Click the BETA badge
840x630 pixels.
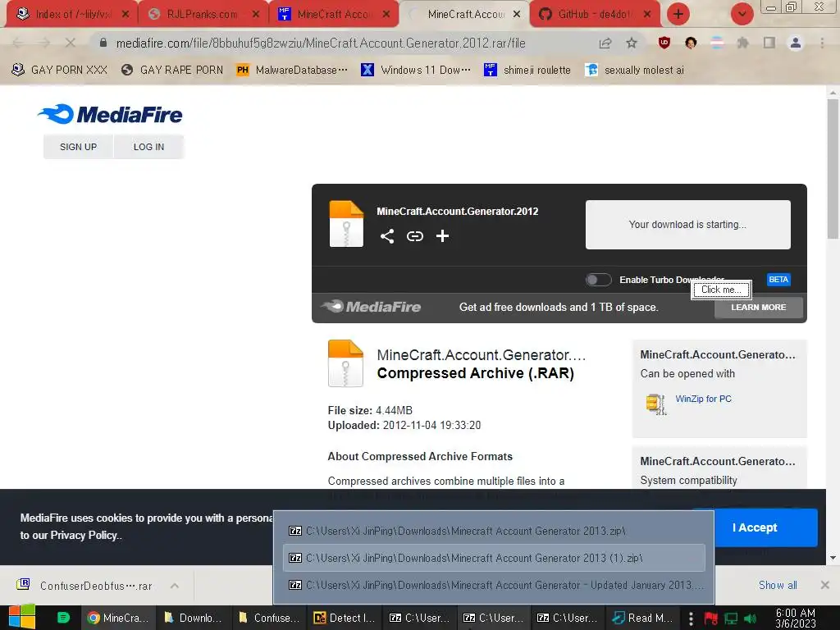click(x=778, y=280)
